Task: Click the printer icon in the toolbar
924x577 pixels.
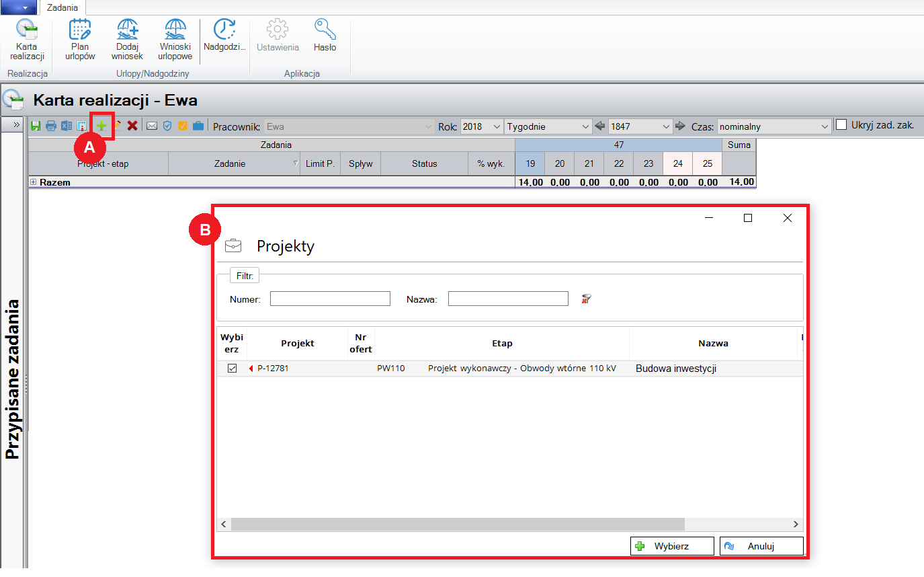Action: point(51,126)
